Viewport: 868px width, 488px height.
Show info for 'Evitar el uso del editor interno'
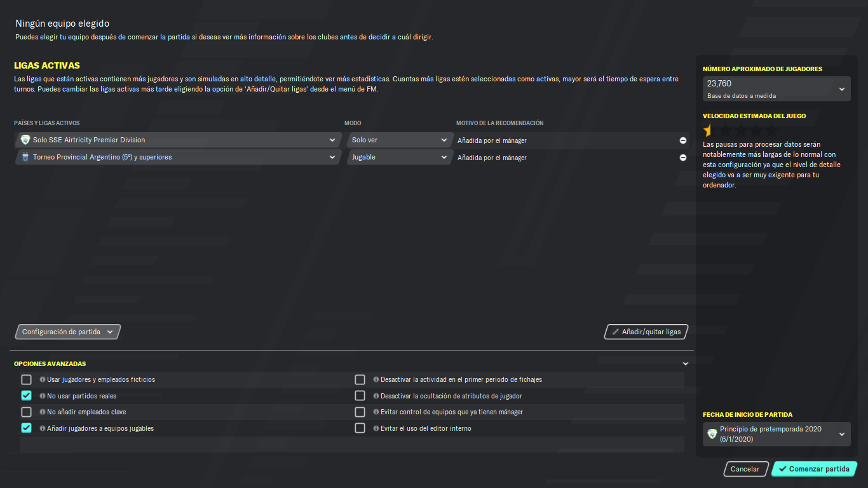pyautogui.click(x=376, y=428)
